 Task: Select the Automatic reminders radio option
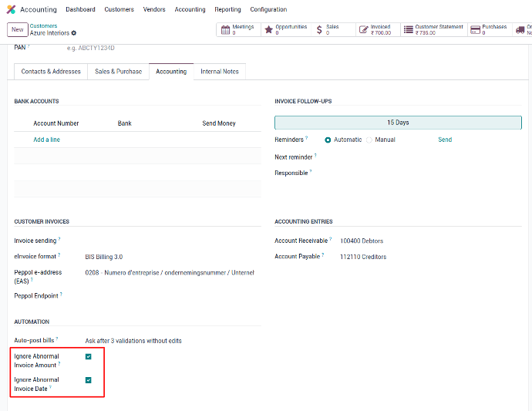coord(328,140)
